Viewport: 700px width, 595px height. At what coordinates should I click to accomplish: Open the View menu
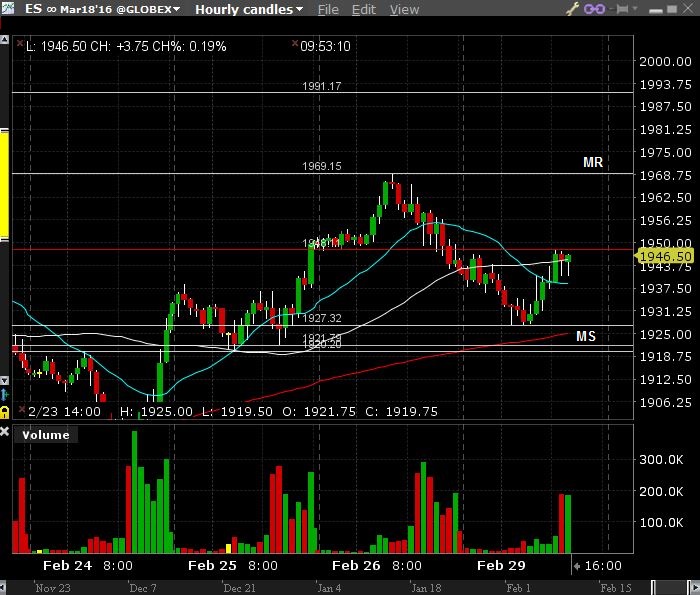[404, 10]
